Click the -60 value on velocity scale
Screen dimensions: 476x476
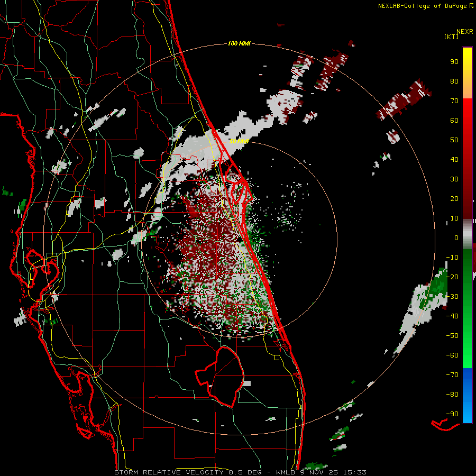click(452, 355)
